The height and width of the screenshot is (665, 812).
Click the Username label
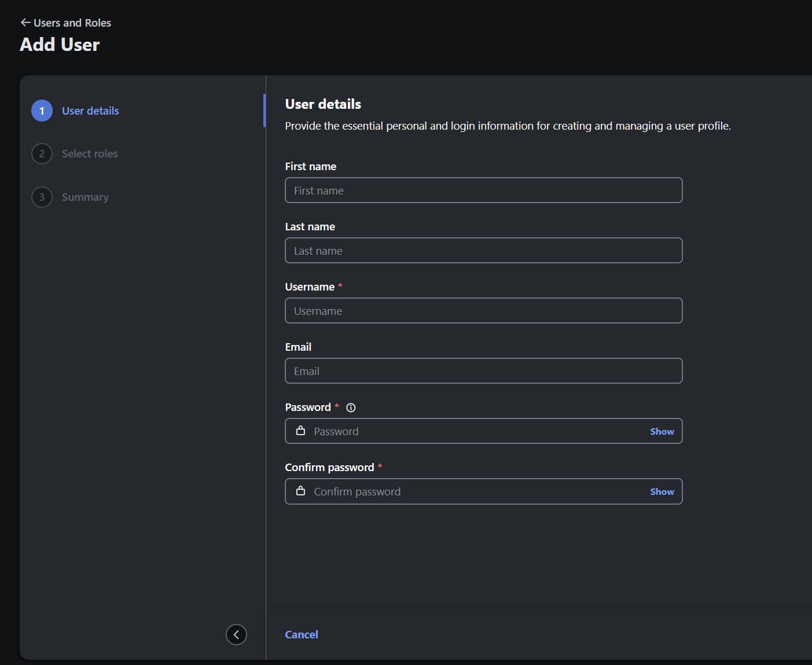310,286
